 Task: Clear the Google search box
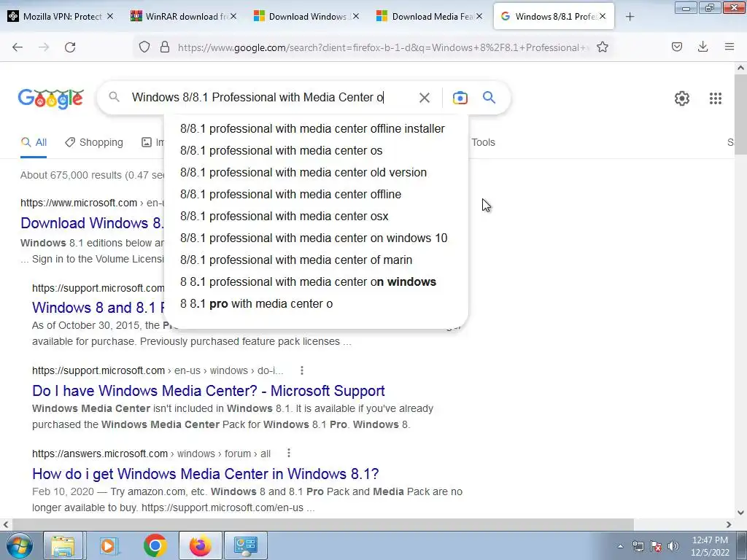(x=424, y=98)
